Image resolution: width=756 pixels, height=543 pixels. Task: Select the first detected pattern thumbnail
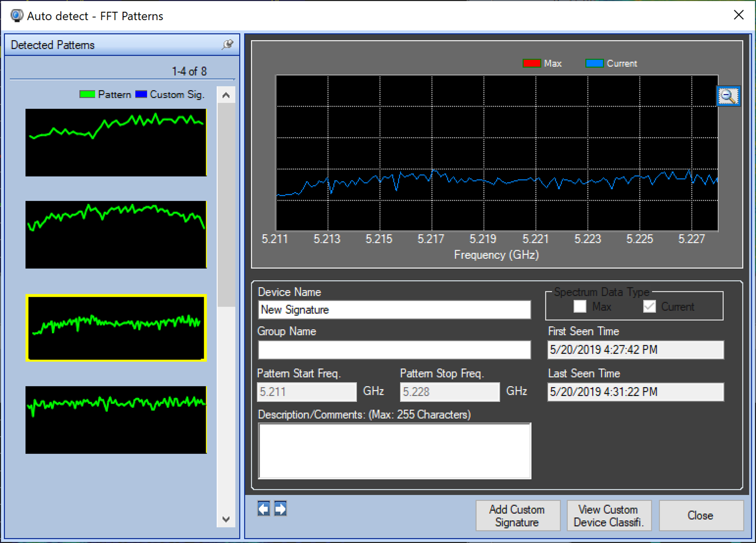(116, 143)
